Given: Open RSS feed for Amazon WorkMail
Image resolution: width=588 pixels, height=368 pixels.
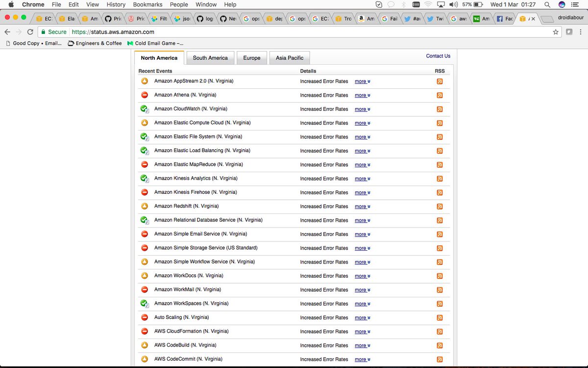Looking at the screenshot, I should (x=440, y=290).
